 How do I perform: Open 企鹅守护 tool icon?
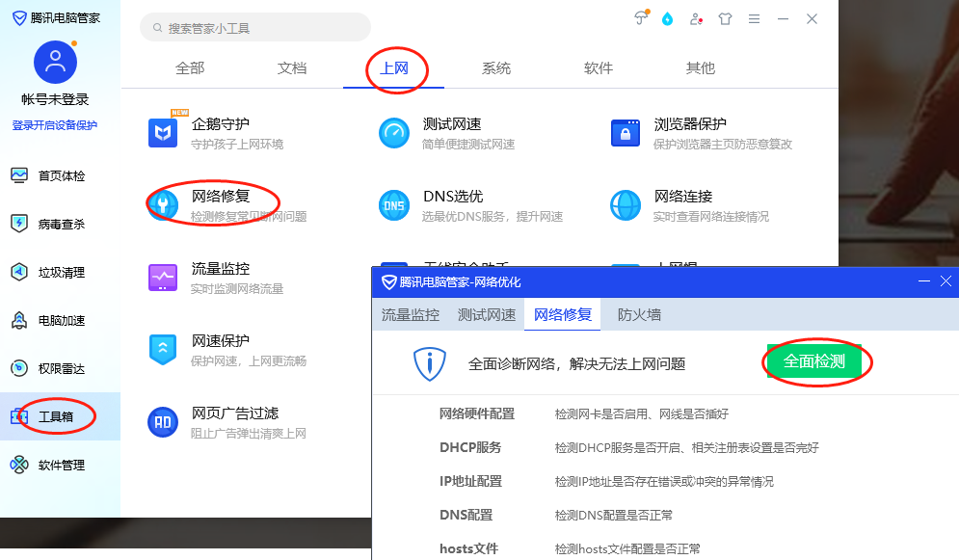163,133
